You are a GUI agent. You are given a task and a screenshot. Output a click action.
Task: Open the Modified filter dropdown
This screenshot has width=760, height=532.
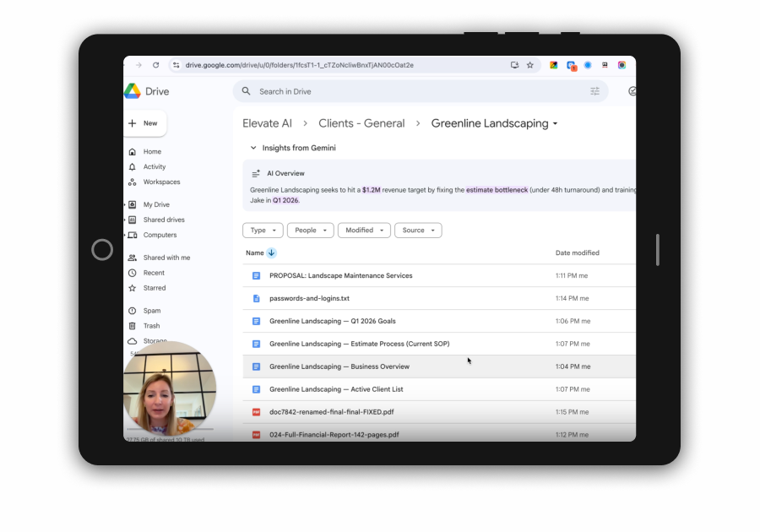[x=364, y=231]
